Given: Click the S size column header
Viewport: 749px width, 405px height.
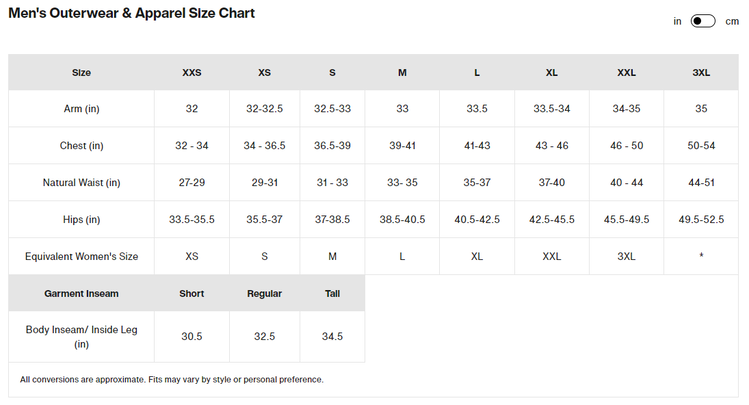Looking at the screenshot, I should [332, 72].
